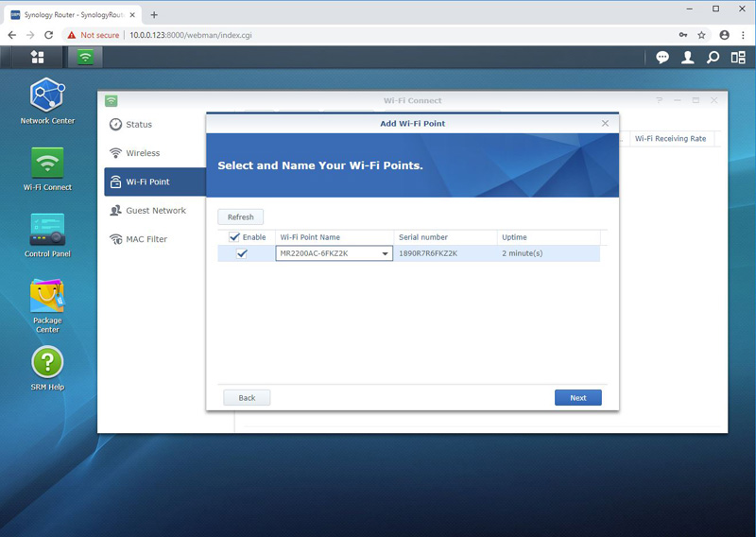Go to MAC Filter settings

pyautogui.click(x=146, y=239)
